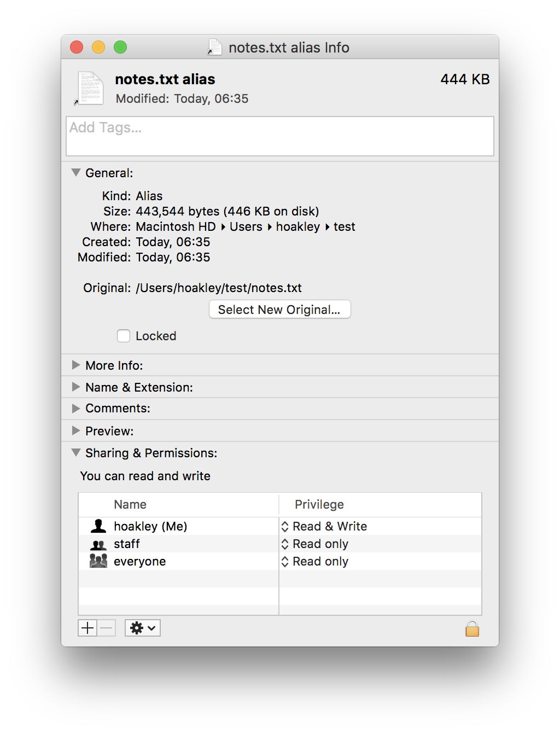Image resolution: width=560 pixels, height=734 pixels.
Task: Collapse the General section
Action: coord(76,173)
